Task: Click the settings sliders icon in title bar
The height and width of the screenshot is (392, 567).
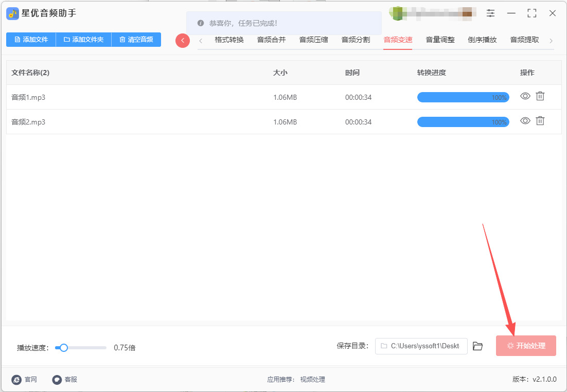Action: point(490,13)
